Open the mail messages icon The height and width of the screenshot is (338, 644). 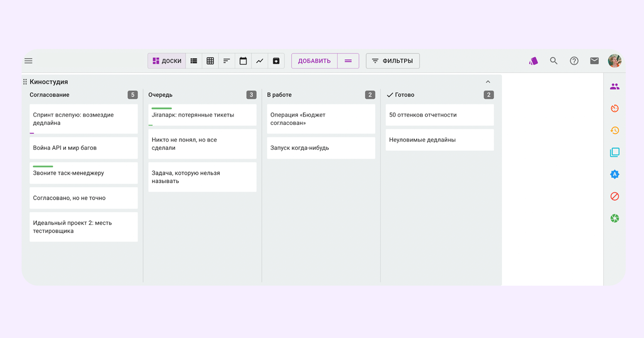(x=594, y=61)
